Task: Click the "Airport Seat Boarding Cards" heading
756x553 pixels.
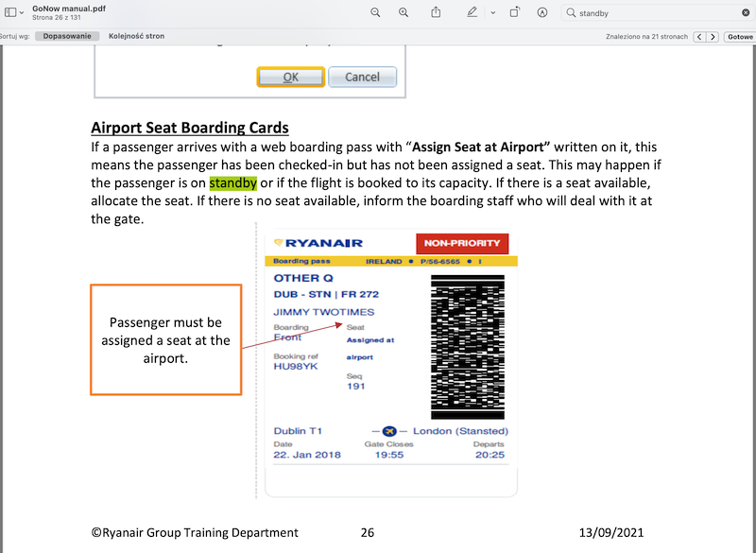Action: pyautogui.click(x=190, y=128)
